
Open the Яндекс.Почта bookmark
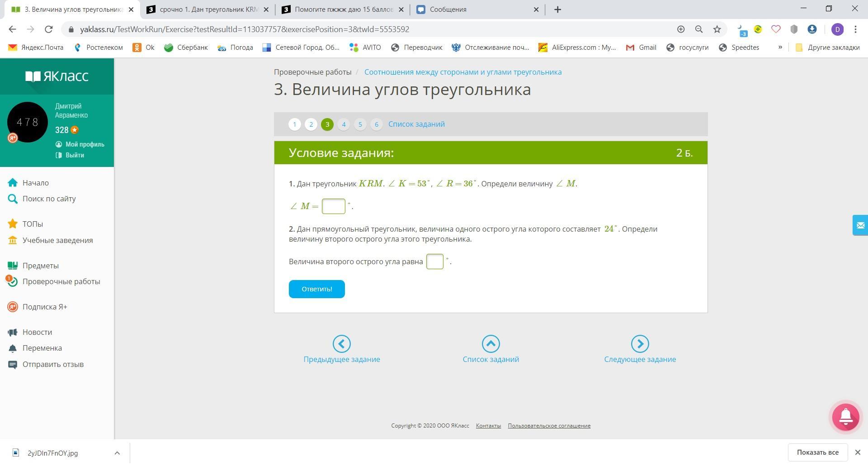click(36, 48)
